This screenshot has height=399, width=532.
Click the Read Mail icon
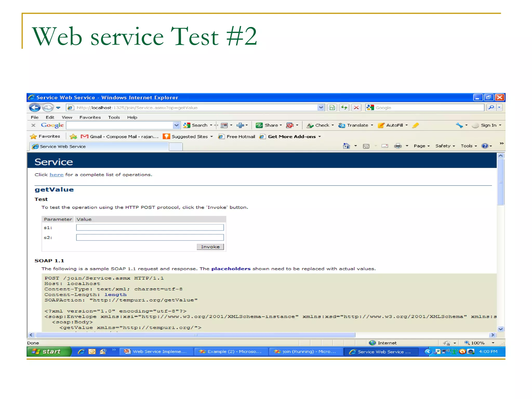click(x=385, y=146)
